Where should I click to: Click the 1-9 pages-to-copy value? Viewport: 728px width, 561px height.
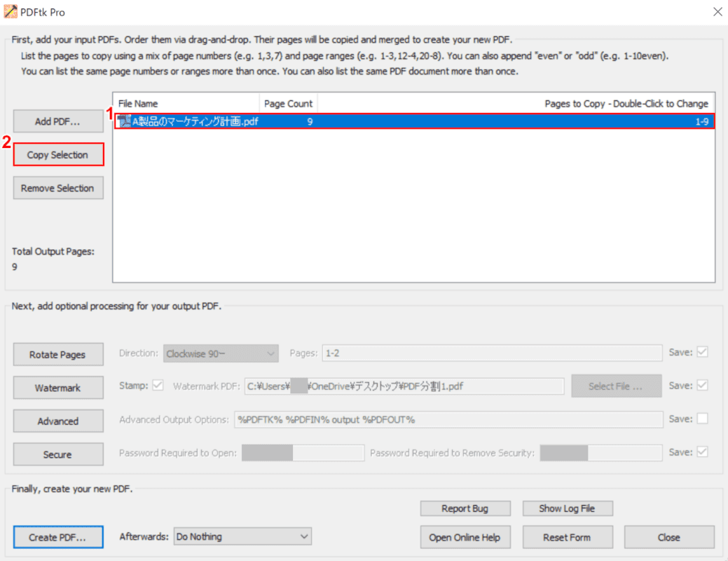point(701,121)
